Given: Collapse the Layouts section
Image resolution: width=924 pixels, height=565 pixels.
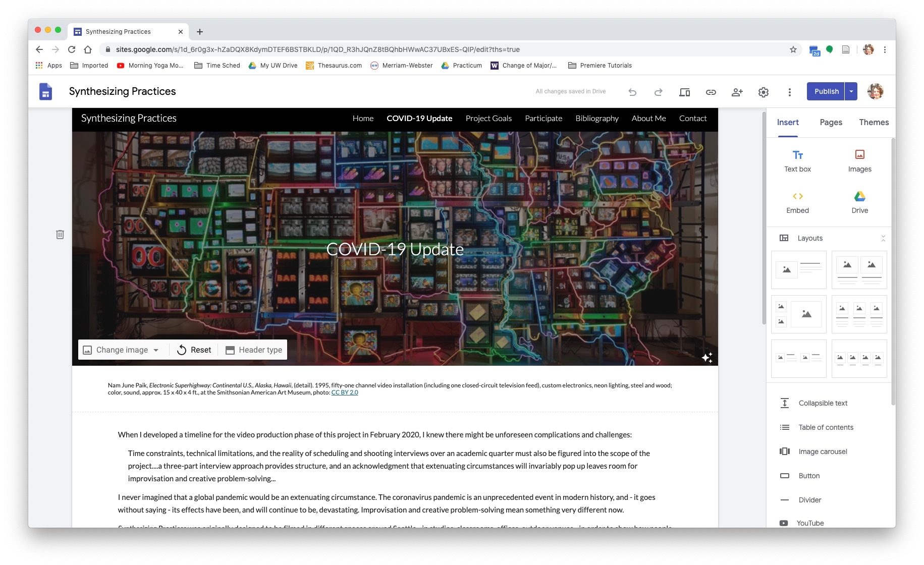Looking at the screenshot, I should pyautogui.click(x=884, y=238).
